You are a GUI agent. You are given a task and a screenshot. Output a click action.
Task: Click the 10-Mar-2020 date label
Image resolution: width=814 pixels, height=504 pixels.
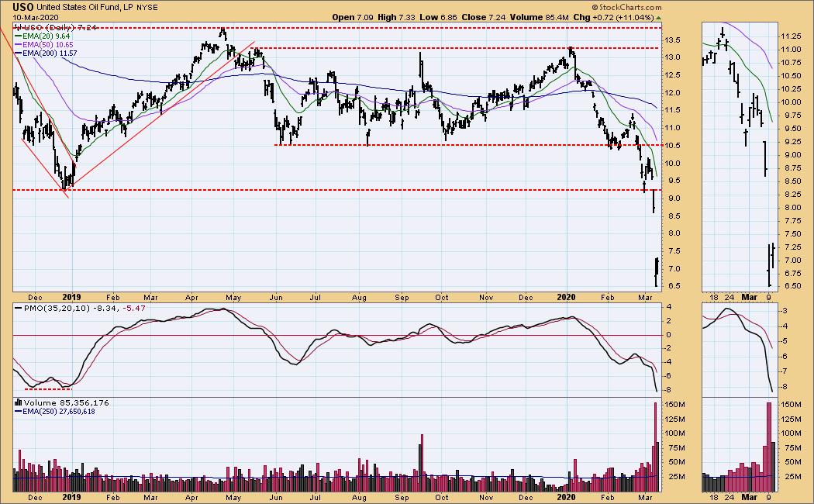(x=36, y=17)
